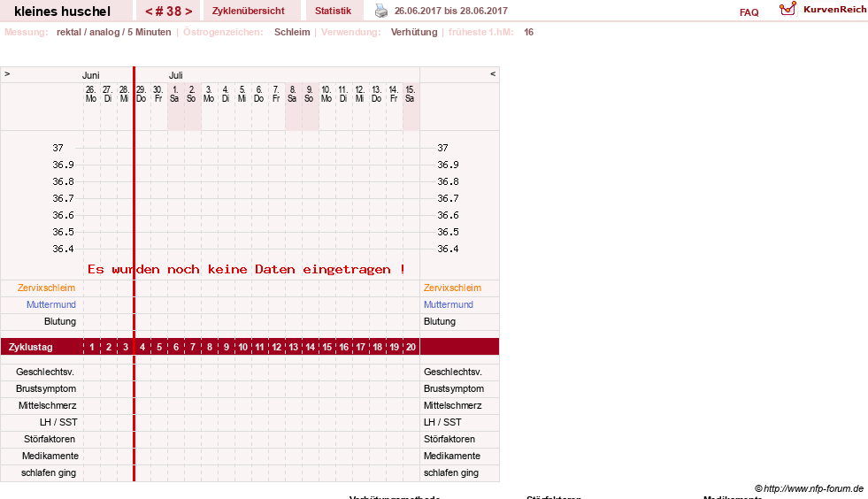
Task: Click left Geschlechtsv. row label
Action: (45, 372)
